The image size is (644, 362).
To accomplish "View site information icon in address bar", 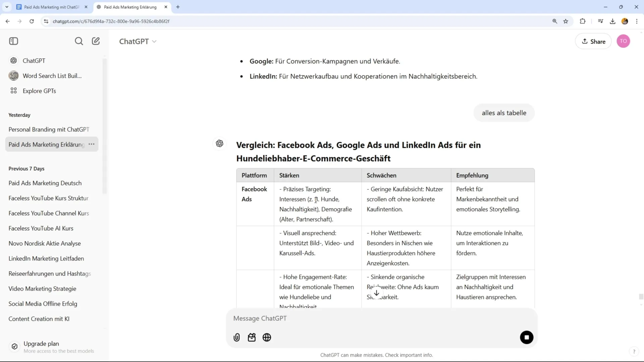I will (x=46, y=21).
